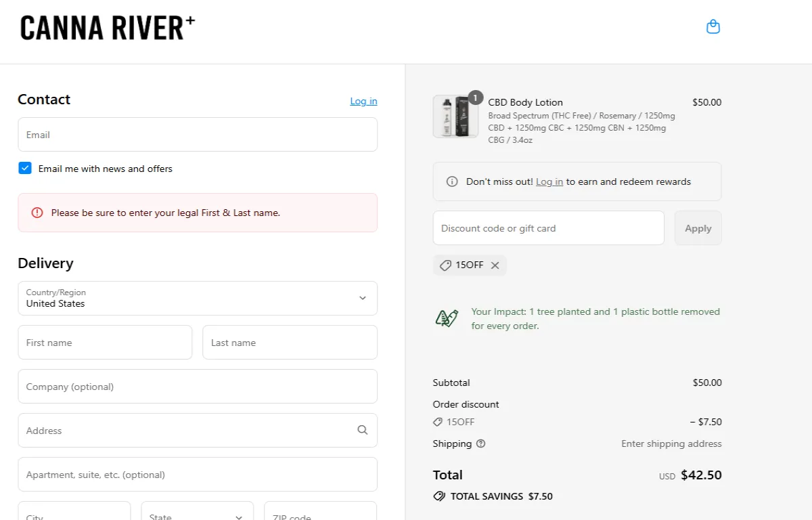Click the shipping help question mark icon
This screenshot has width=812, height=520.
point(480,444)
